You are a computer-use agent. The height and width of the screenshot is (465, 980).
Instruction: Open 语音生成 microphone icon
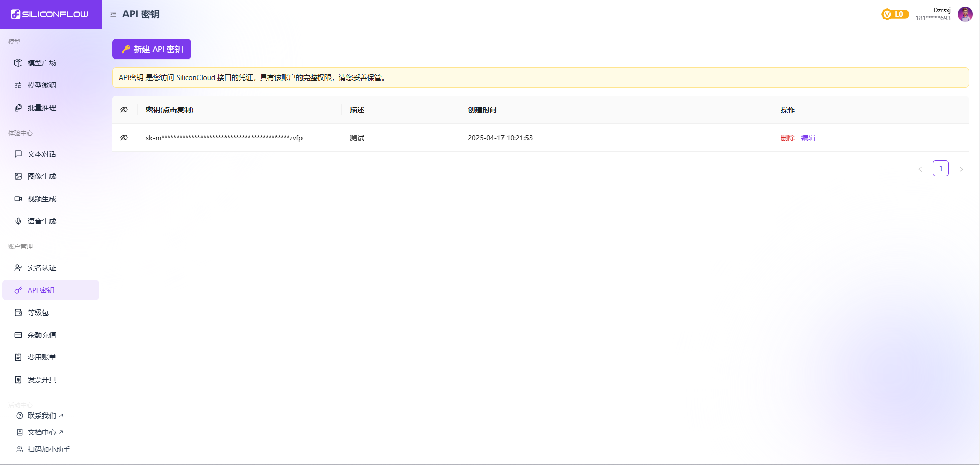[x=18, y=221]
